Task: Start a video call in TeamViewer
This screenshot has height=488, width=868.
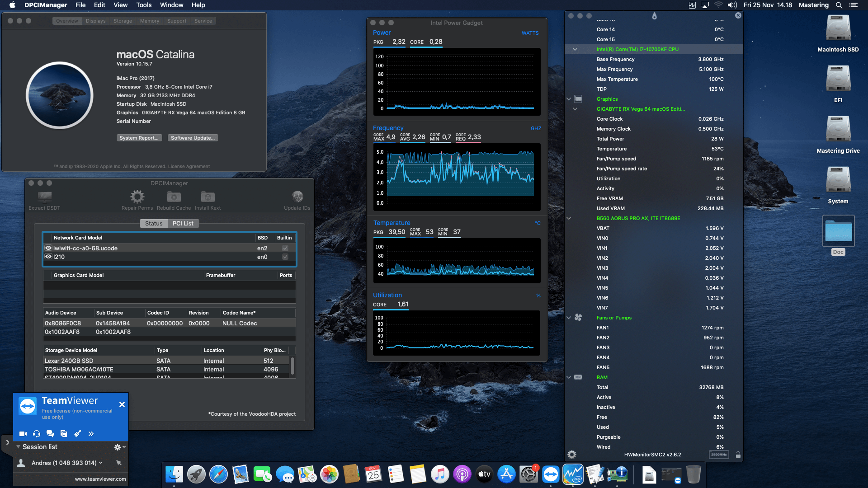Action: pos(23,433)
